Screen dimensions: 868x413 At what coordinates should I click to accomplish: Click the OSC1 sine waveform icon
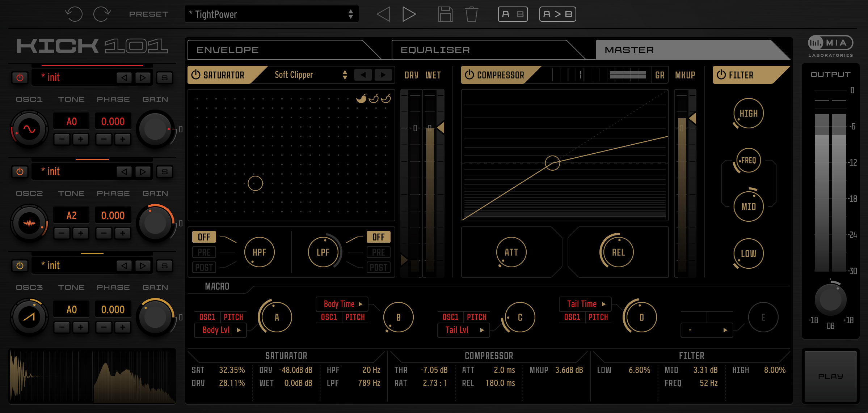click(x=29, y=129)
